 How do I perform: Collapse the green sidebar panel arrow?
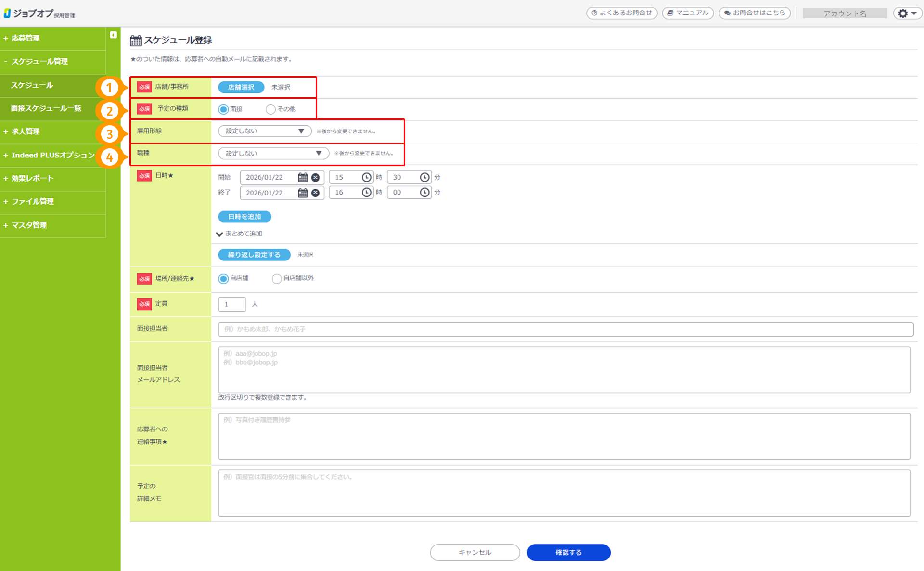pos(113,35)
